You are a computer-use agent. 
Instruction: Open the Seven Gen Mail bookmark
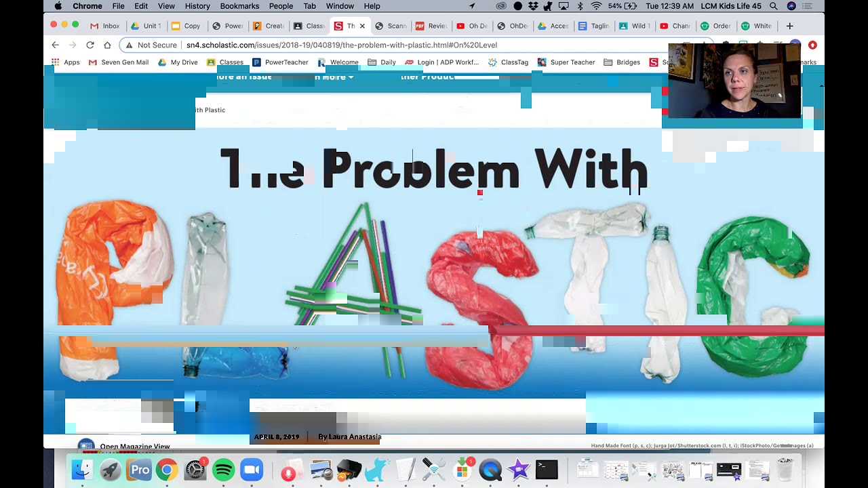point(119,62)
